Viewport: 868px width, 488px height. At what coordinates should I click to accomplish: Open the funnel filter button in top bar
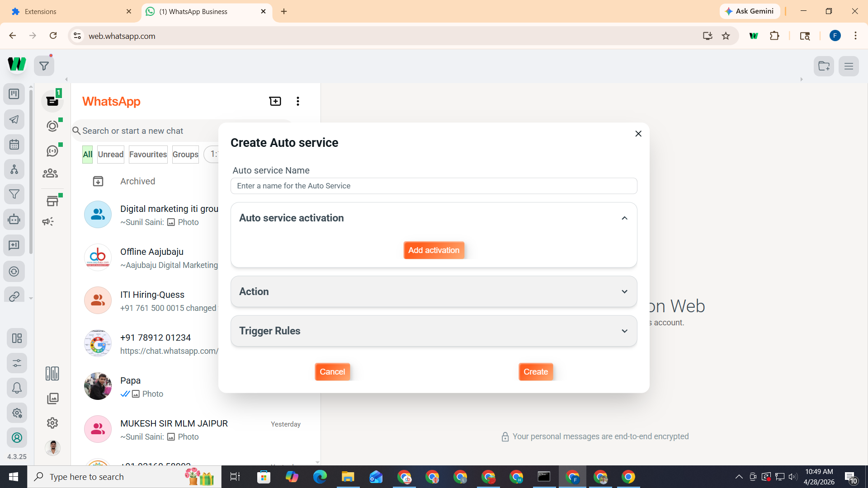click(x=44, y=66)
